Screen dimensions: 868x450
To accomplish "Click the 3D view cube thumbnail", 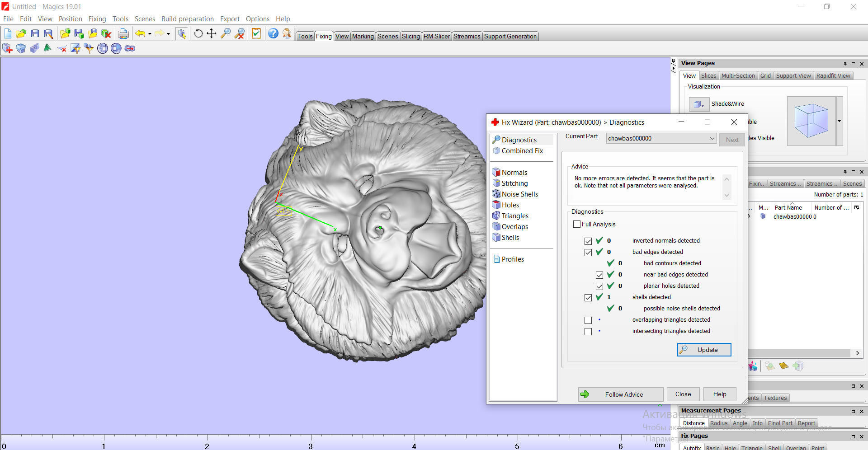I will (811, 121).
